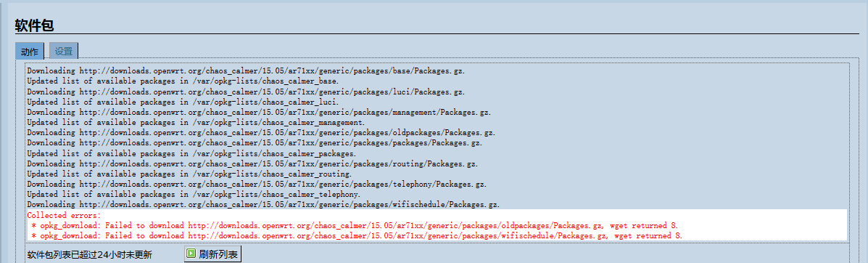Click the Downloading routing/Packages.gz log line

(x=252, y=163)
